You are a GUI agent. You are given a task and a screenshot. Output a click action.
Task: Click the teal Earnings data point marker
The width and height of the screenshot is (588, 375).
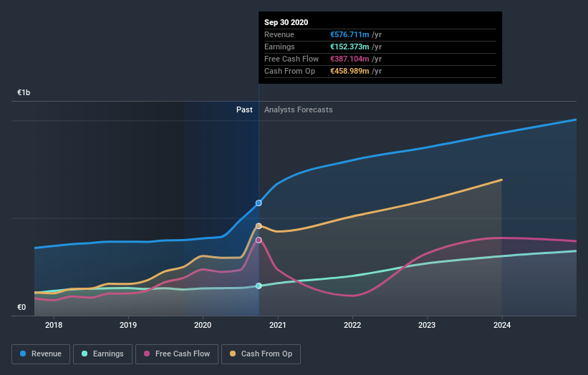pos(259,286)
